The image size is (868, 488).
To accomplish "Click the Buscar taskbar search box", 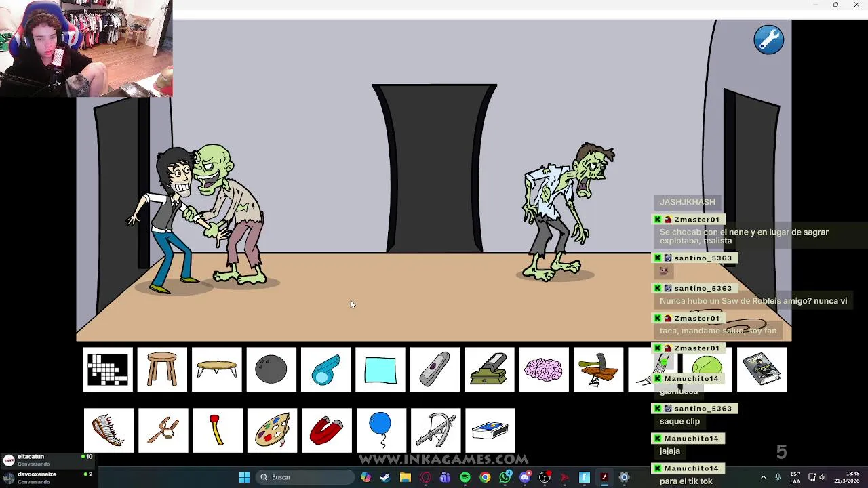I will pyautogui.click(x=306, y=477).
